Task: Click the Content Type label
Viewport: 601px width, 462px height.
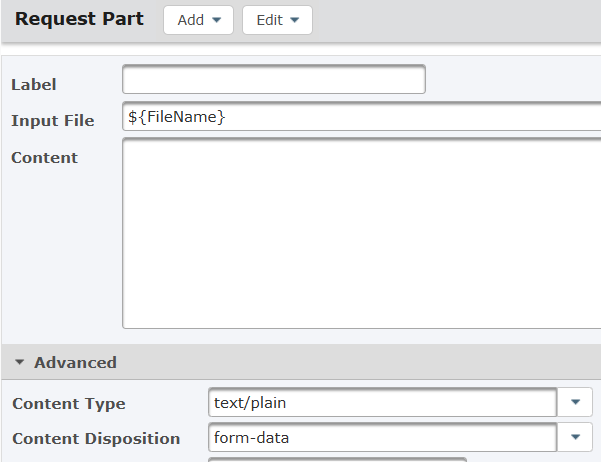Action: click(69, 404)
